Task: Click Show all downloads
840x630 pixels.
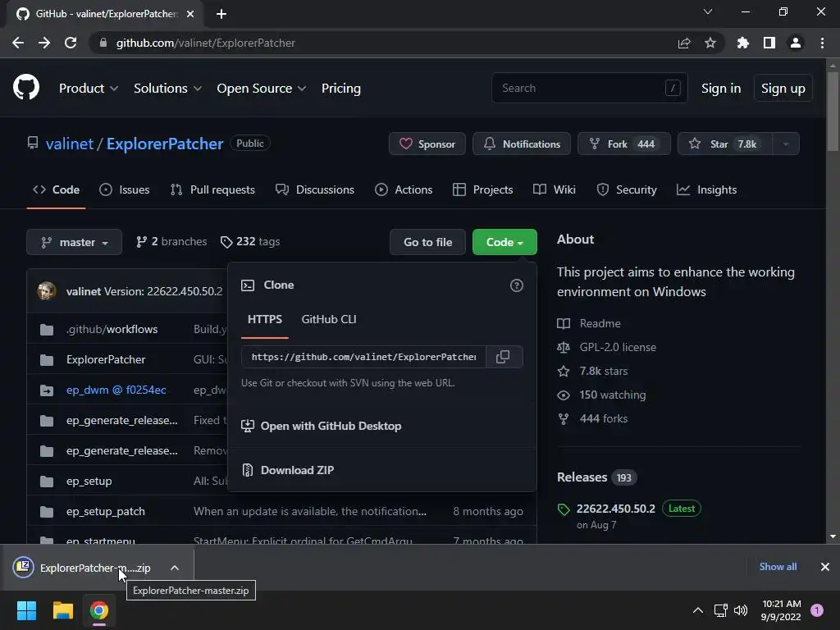Action: [778, 567]
